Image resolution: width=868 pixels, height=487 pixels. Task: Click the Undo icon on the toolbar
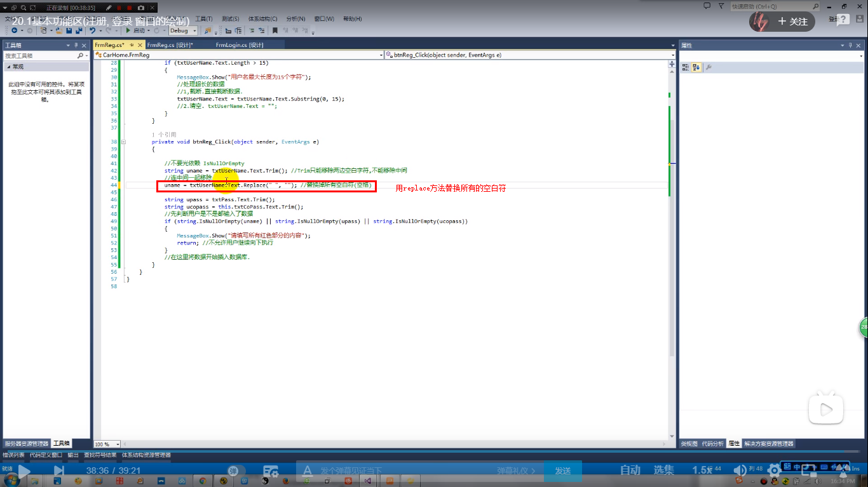(x=93, y=30)
